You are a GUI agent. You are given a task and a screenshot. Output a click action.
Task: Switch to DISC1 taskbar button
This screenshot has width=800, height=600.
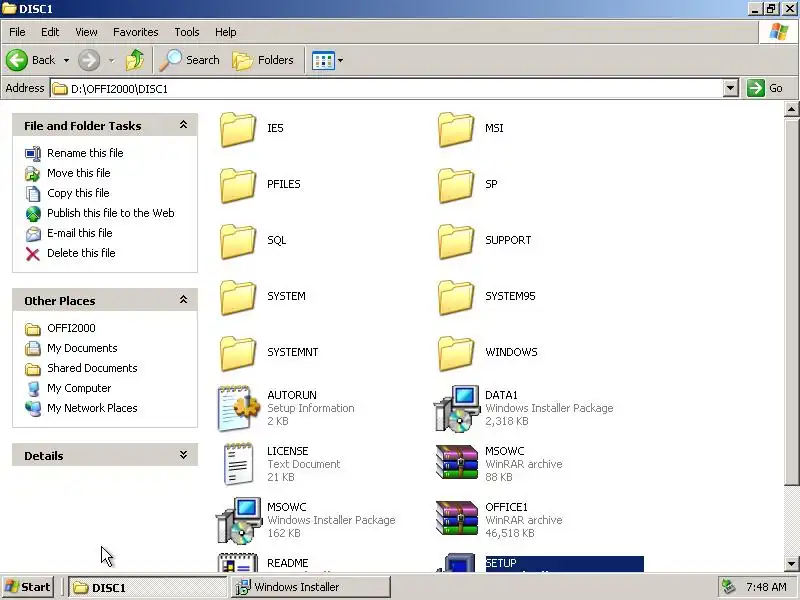tap(147, 587)
